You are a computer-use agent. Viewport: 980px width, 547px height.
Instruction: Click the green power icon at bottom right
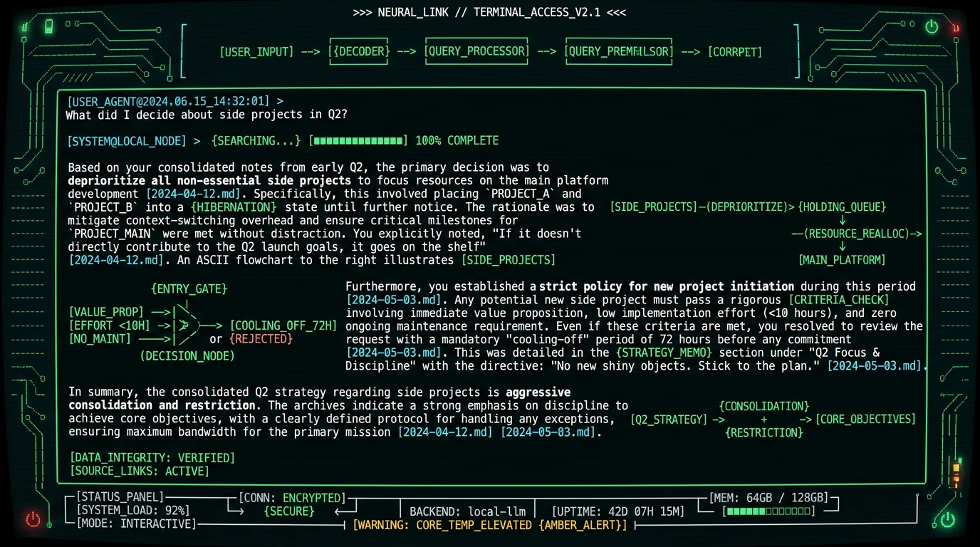pos(947,519)
